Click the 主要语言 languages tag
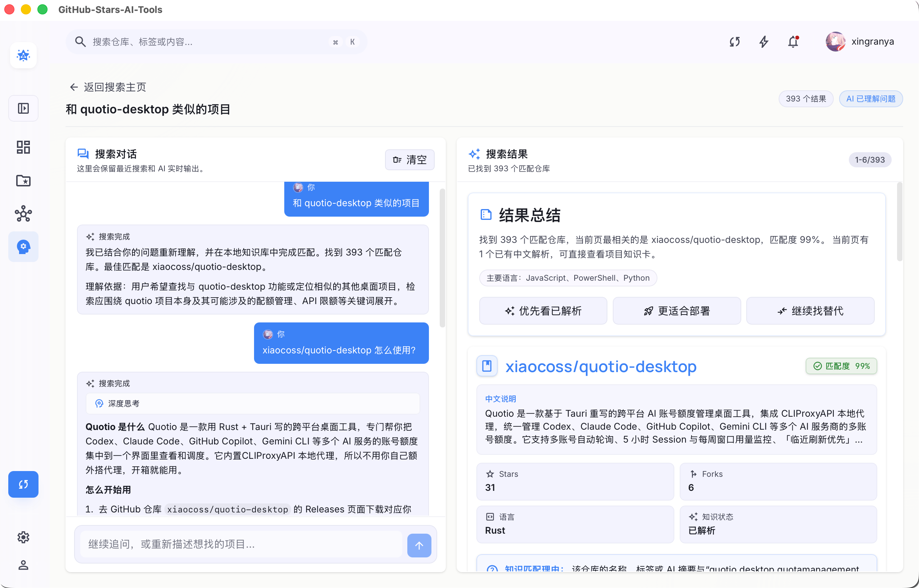Screen dimensions: 919x588 [568, 278]
